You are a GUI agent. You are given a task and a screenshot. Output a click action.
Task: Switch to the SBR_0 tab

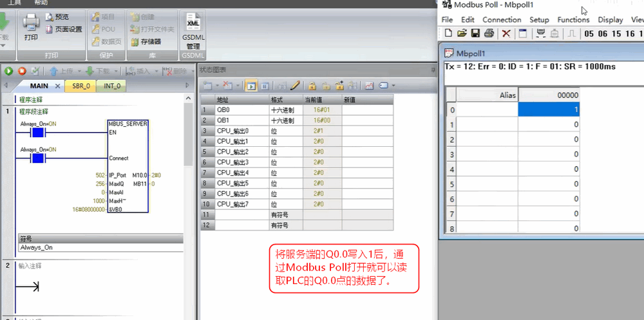click(x=81, y=86)
